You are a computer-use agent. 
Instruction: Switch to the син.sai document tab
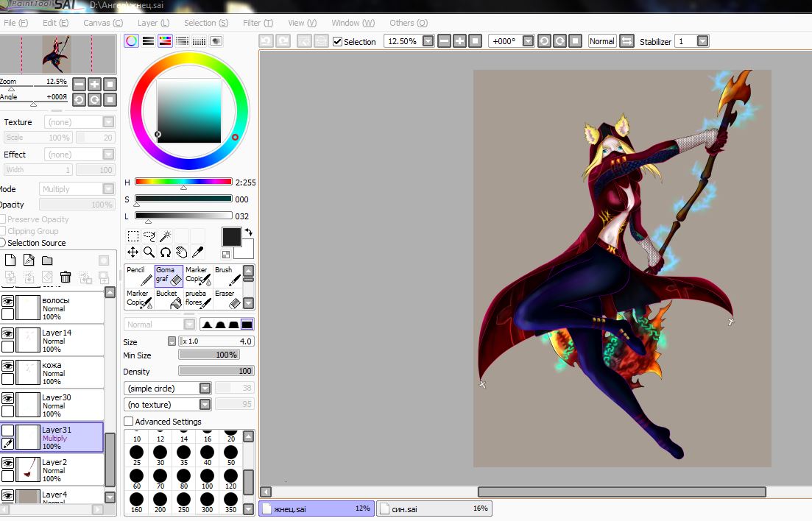click(x=434, y=508)
